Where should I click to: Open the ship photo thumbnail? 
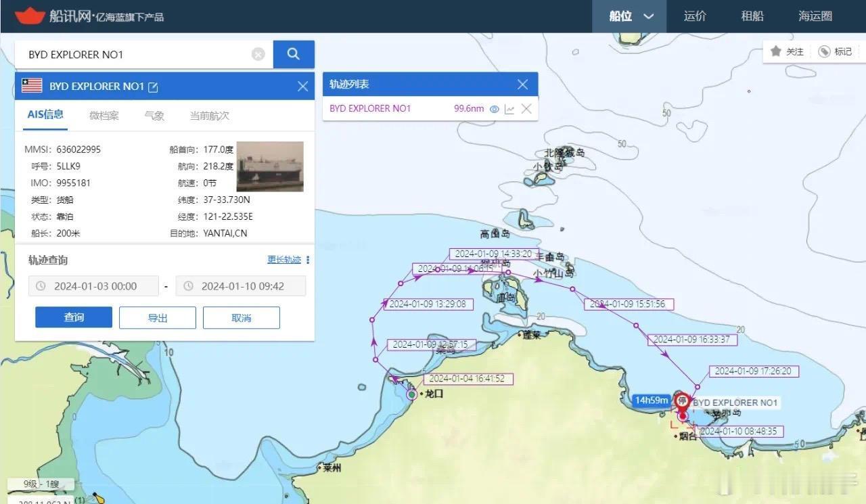point(270,166)
